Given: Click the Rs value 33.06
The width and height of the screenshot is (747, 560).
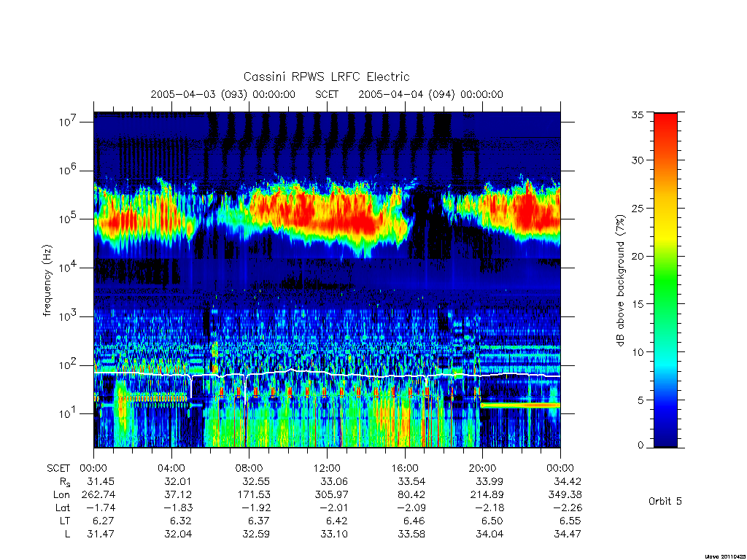Looking at the screenshot, I should pos(334,481).
